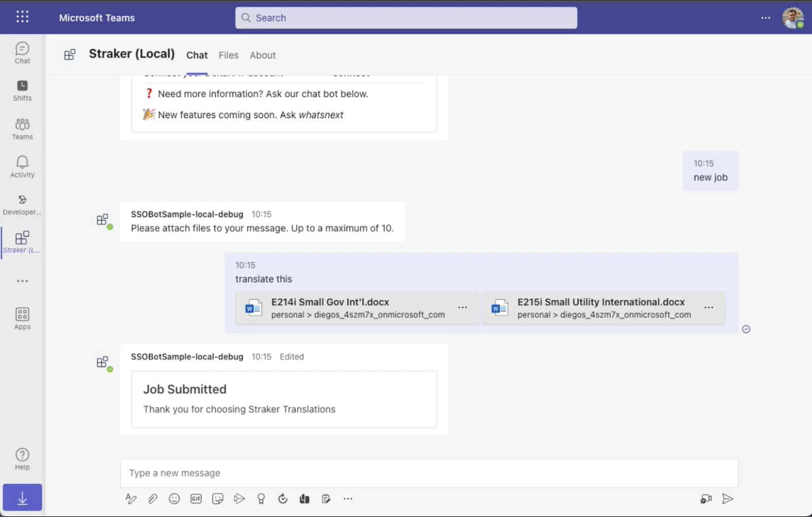Image resolution: width=812 pixels, height=517 pixels.
Task: Open the Format text pen icon
Action: coord(131,499)
